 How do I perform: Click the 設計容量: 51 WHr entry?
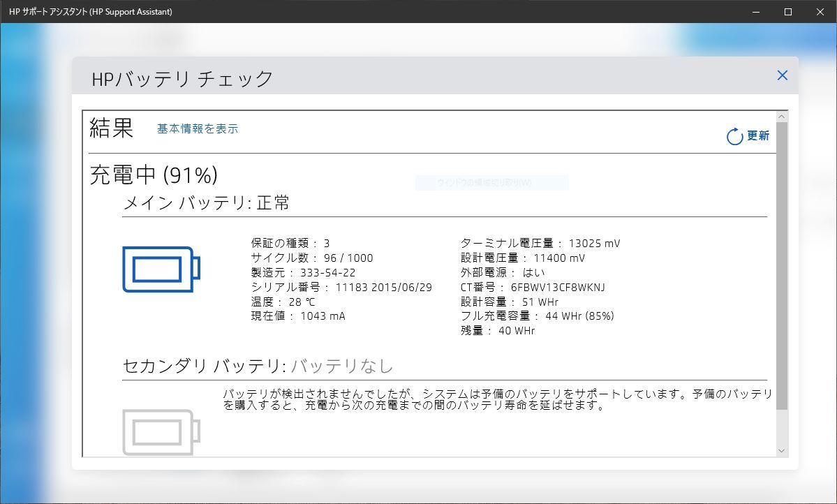coord(510,302)
